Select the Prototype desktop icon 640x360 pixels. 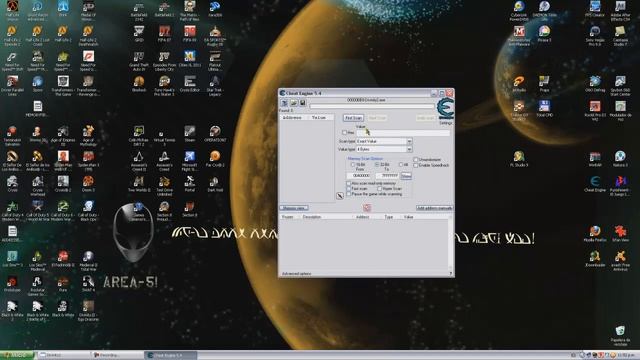pos(12,284)
